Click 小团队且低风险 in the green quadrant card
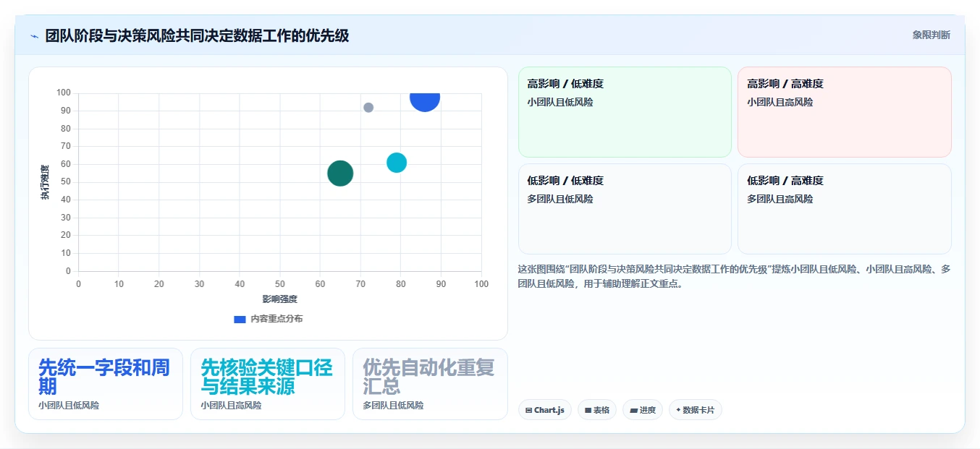This screenshot has width=980, height=449. 560,103
